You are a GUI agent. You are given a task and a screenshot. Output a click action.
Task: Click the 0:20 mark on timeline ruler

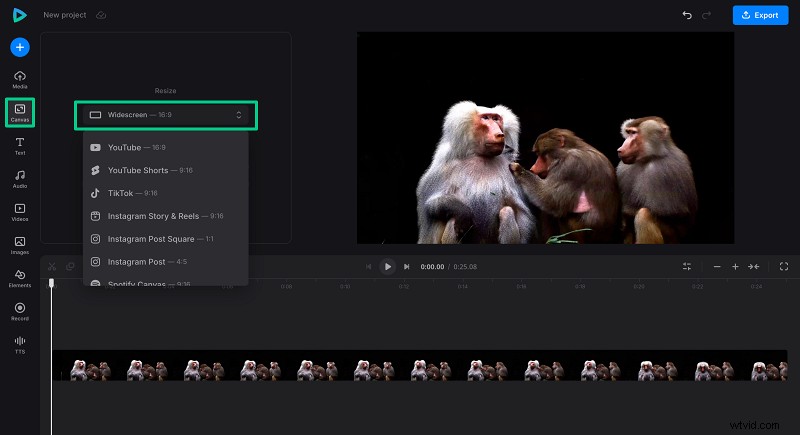(639, 287)
